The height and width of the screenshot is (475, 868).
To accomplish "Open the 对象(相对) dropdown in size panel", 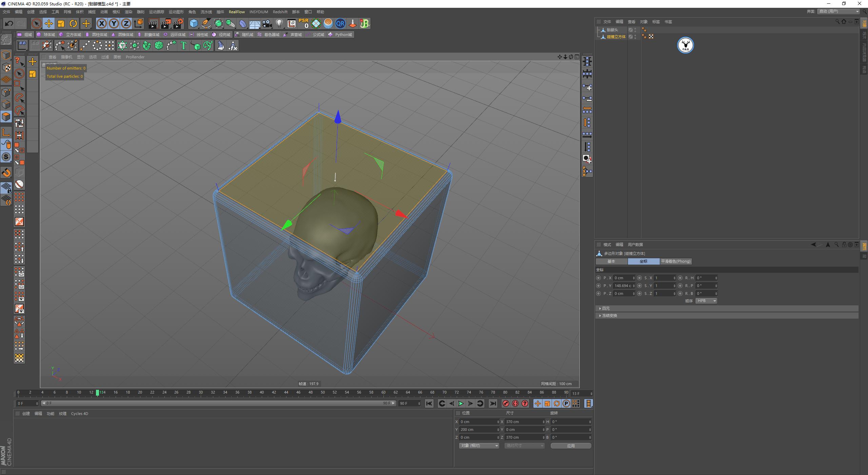I will [x=478, y=445].
